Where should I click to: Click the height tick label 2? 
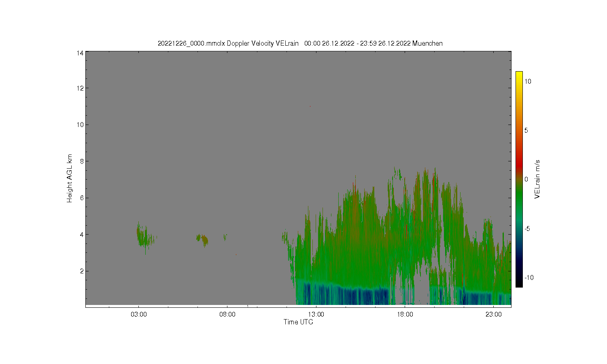click(82, 271)
